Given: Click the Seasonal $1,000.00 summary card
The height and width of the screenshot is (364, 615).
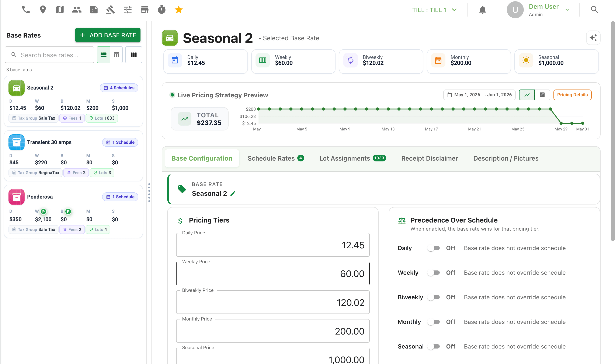Looking at the screenshot, I should coord(557,62).
